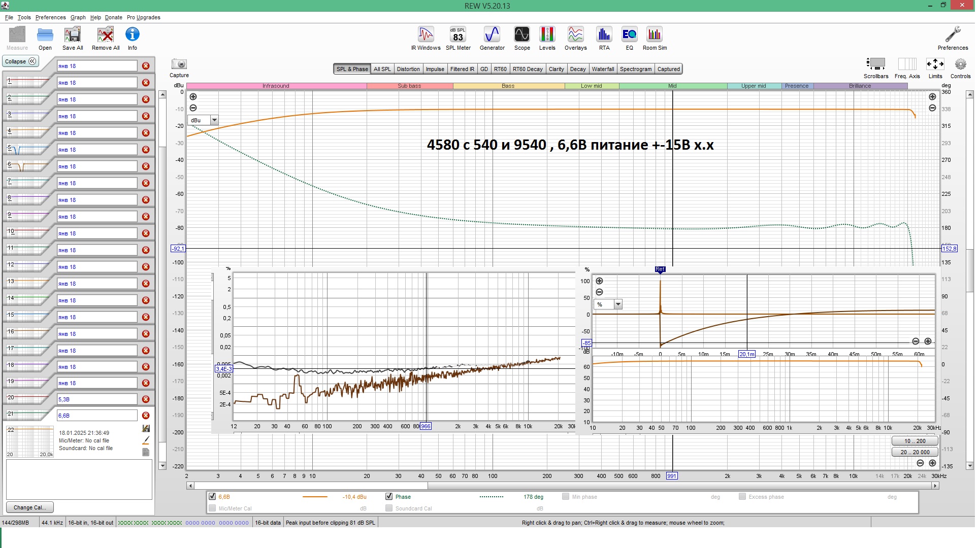The width and height of the screenshot is (980, 548).
Task: Click the Change Cal... button
Action: pos(29,507)
